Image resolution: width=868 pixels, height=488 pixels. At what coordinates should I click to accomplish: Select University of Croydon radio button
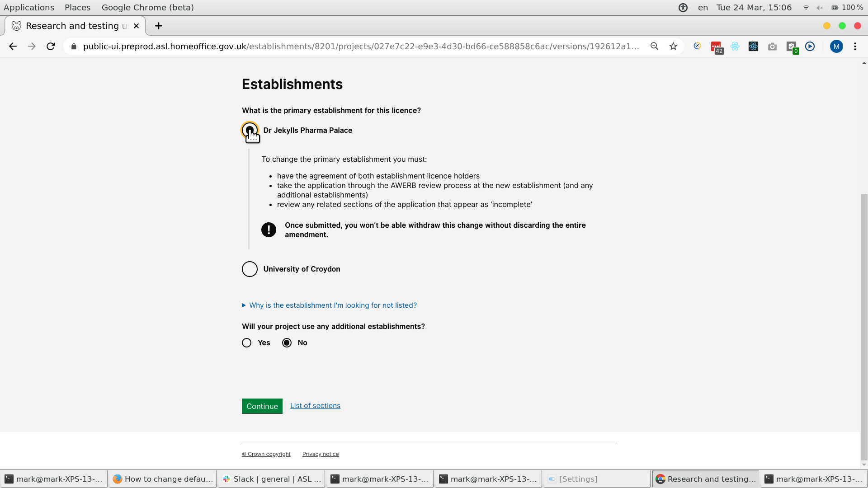pos(249,269)
